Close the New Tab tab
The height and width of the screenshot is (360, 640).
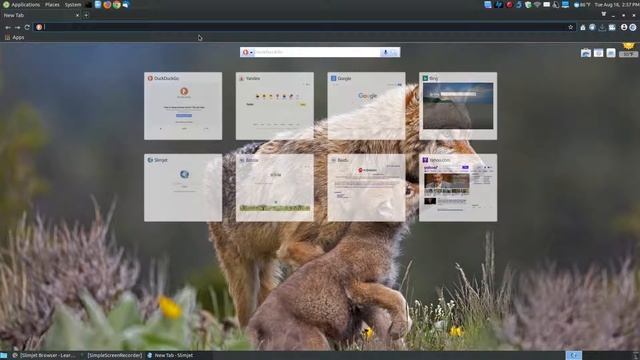77,15
